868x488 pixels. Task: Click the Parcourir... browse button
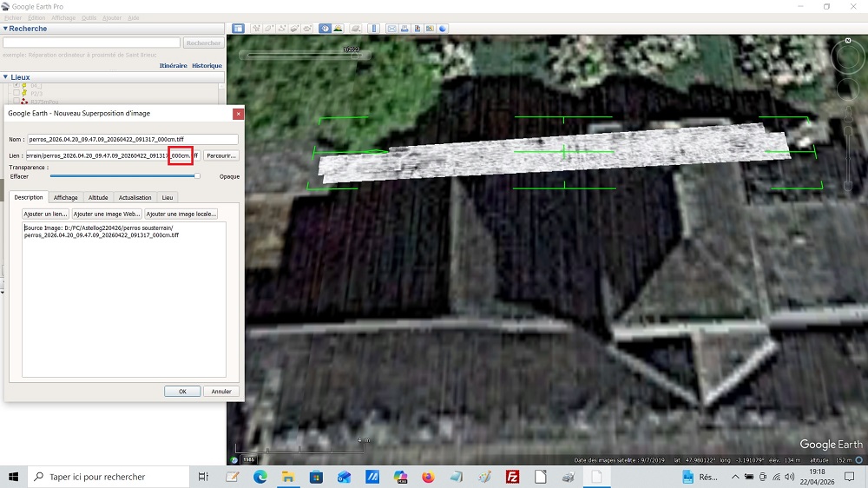pos(221,155)
